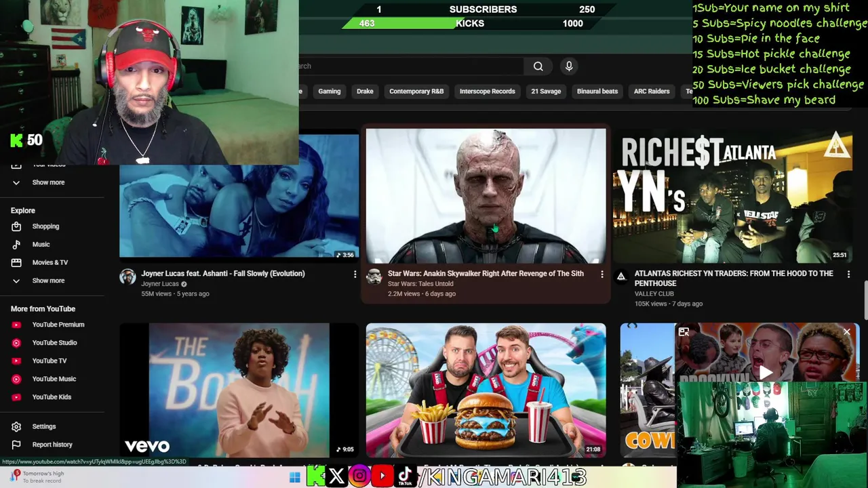Select the Gaming filter chip
868x488 pixels.
click(x=330, y=91)
